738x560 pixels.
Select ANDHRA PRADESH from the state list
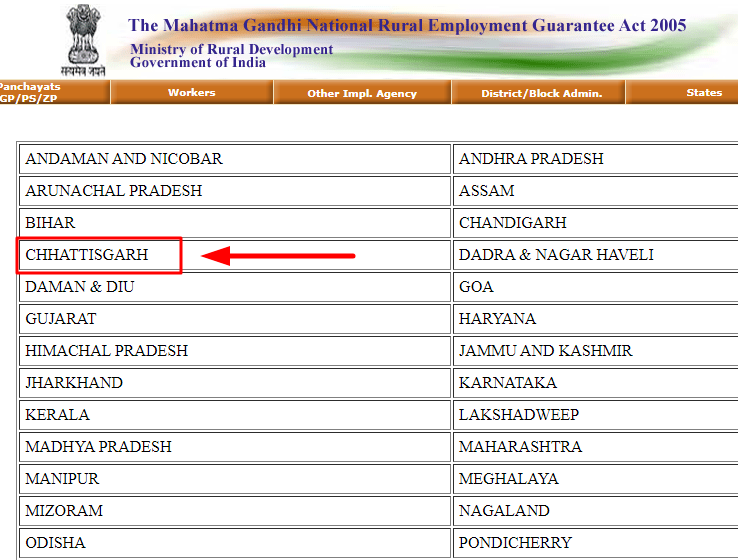coord(531,159)
